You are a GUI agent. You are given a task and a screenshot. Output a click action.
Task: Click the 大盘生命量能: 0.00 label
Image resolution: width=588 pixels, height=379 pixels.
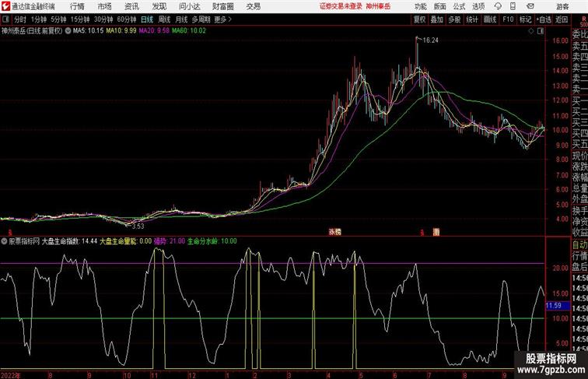[x=126, y=241]
